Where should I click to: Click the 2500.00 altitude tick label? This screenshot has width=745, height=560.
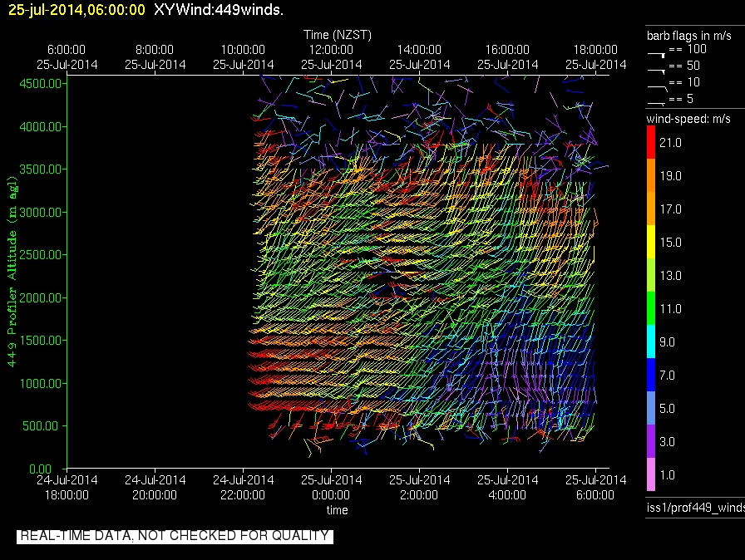pos(41,255)
